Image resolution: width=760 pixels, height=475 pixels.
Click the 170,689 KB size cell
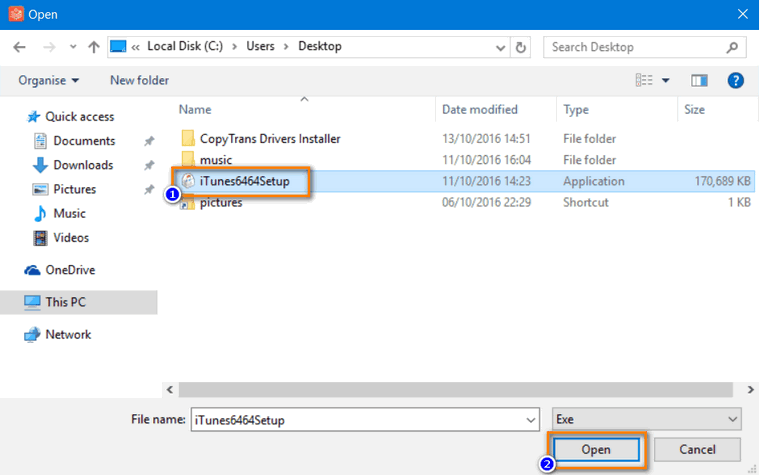pyautogui.click(x=722, y=181)
